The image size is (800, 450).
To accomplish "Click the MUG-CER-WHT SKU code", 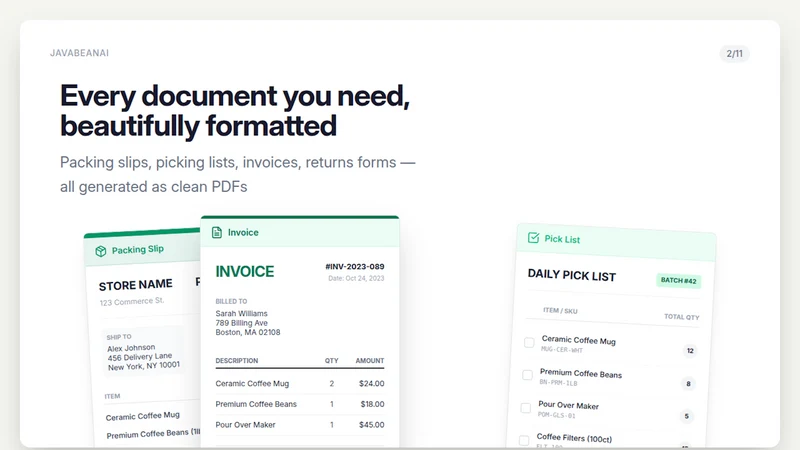I will (x=562, y=349).
